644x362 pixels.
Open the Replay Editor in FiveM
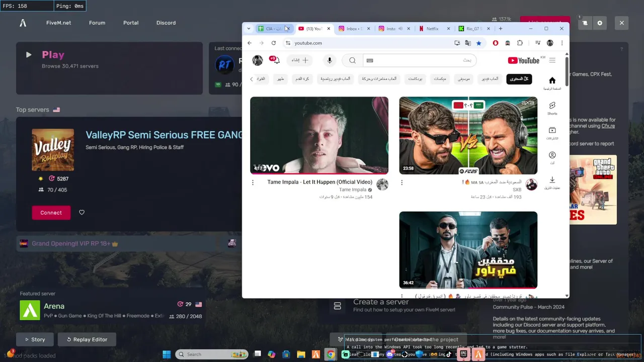87,339
